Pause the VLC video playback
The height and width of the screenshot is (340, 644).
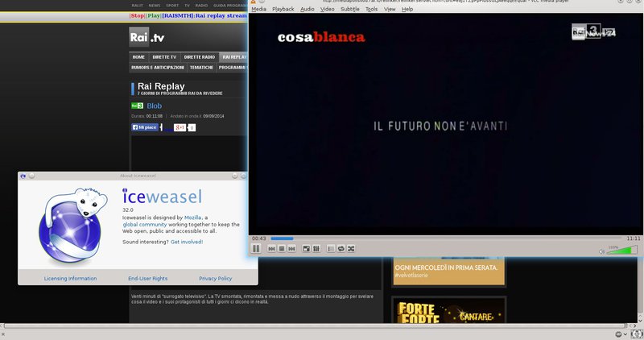[x=256, y=249]
